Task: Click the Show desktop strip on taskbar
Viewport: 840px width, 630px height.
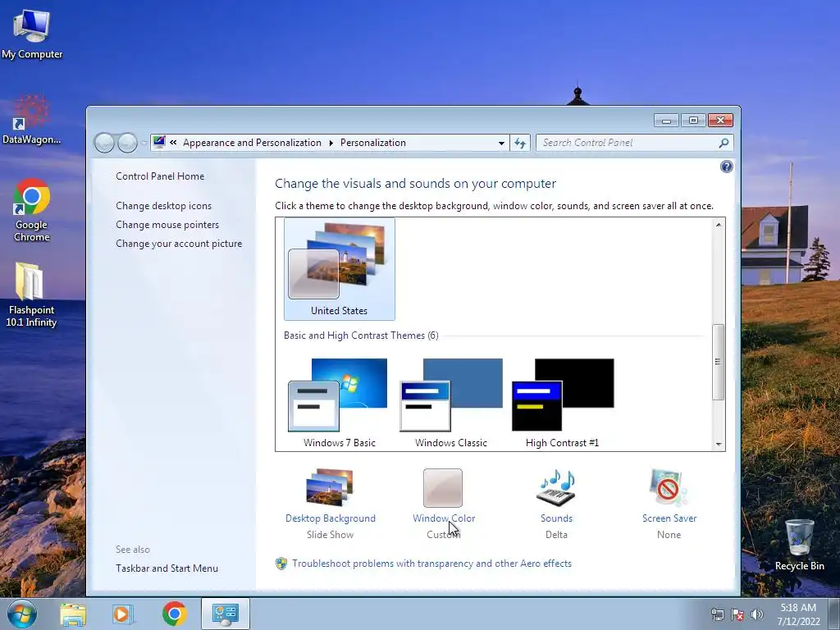Action: (x=834, y=614)
